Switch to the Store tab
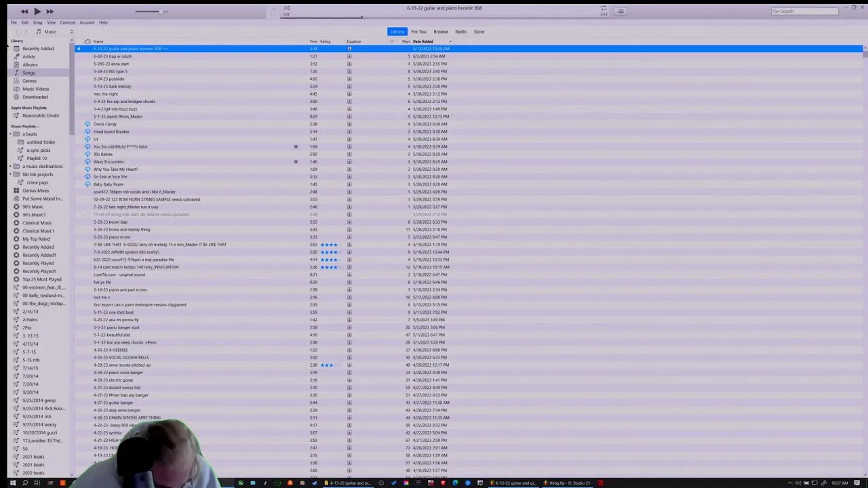 point(479,32)
